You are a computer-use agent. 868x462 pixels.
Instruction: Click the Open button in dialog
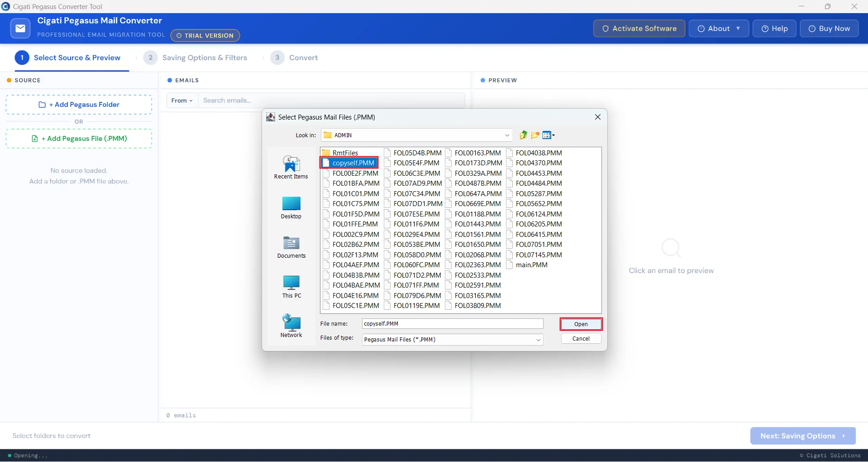(581, 324)
